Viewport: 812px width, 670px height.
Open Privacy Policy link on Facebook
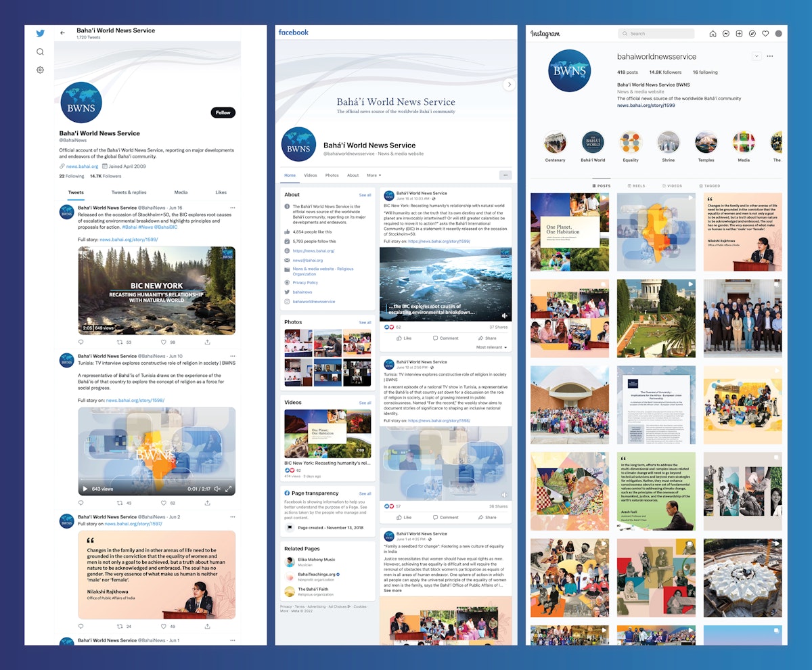coord(305,282)
